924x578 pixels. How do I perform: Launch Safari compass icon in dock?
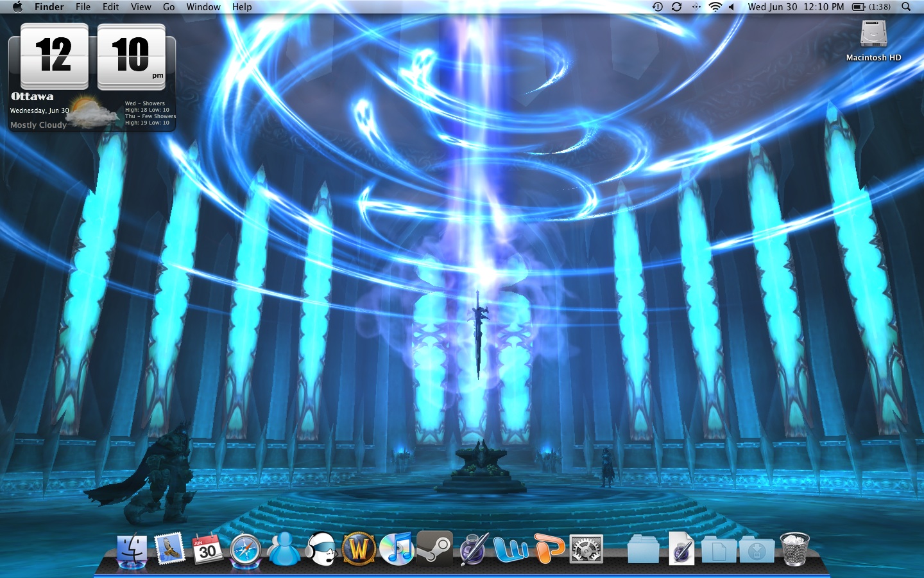point(245,550)
